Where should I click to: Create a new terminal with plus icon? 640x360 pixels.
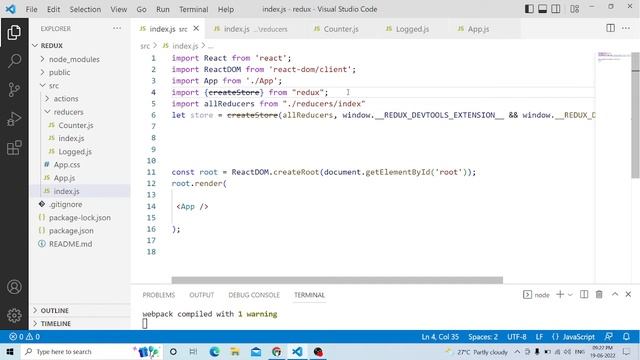[560, 294]
